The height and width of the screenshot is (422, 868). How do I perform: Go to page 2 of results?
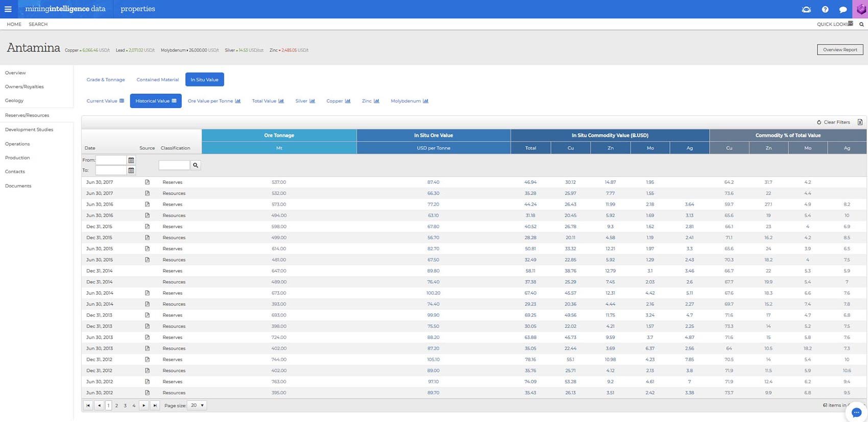pos(116,406)
